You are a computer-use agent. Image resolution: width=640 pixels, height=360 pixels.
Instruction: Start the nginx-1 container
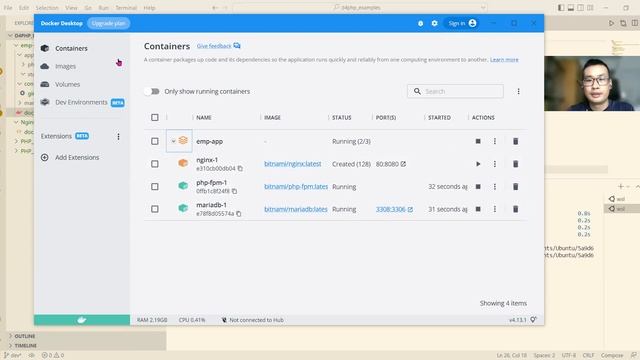point(478,164)
